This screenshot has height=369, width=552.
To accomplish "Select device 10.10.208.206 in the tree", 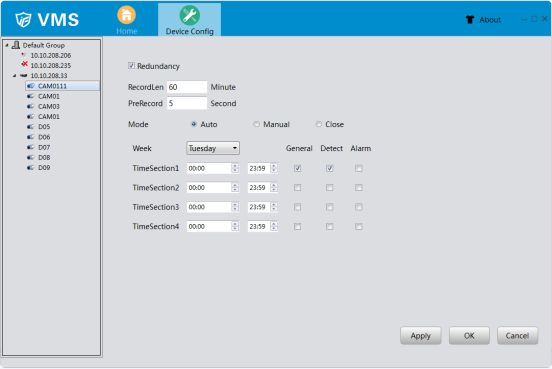I will 51,55.
